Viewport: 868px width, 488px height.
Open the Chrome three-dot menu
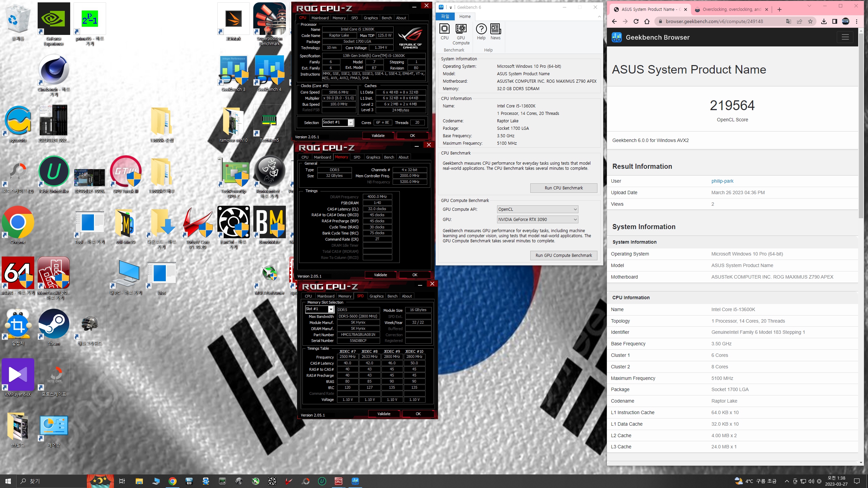pos(856,21)
